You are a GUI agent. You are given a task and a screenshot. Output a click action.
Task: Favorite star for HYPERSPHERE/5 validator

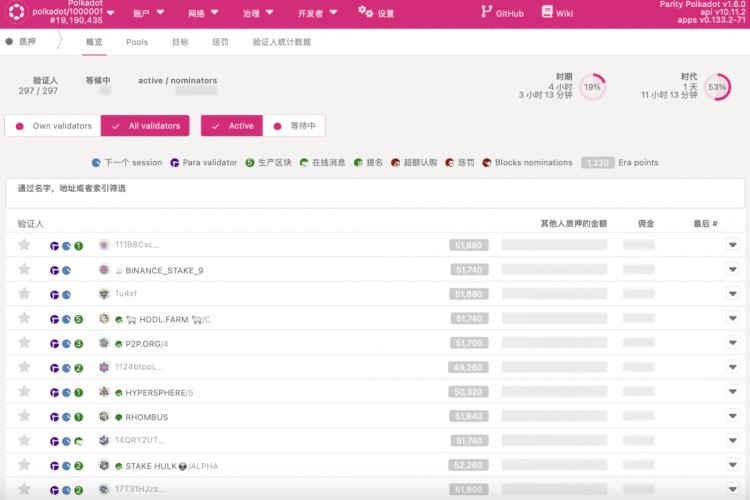coord(24,392)
